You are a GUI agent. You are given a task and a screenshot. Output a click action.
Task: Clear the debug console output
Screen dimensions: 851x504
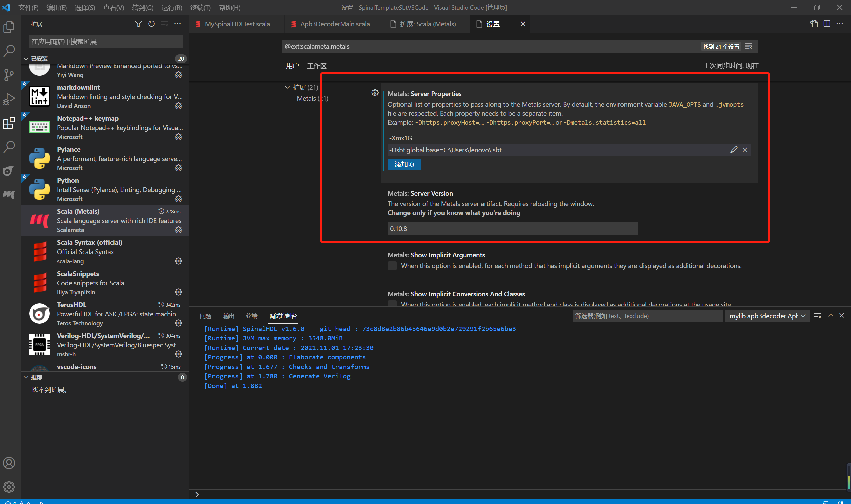pyautogui.click(x=818, y=316)
